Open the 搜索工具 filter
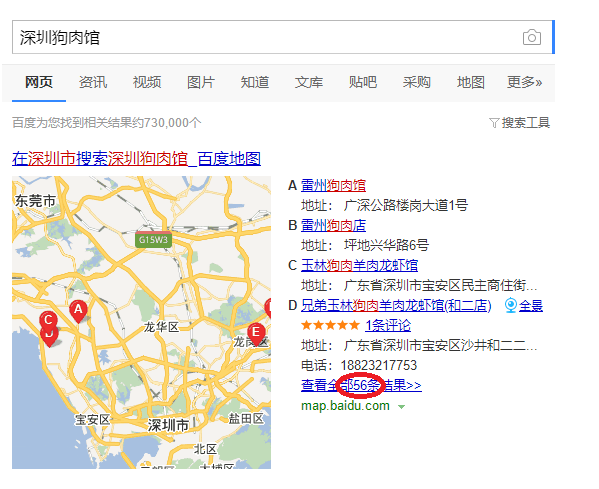The width and height of the screenshot is (599, 489). 520,123
